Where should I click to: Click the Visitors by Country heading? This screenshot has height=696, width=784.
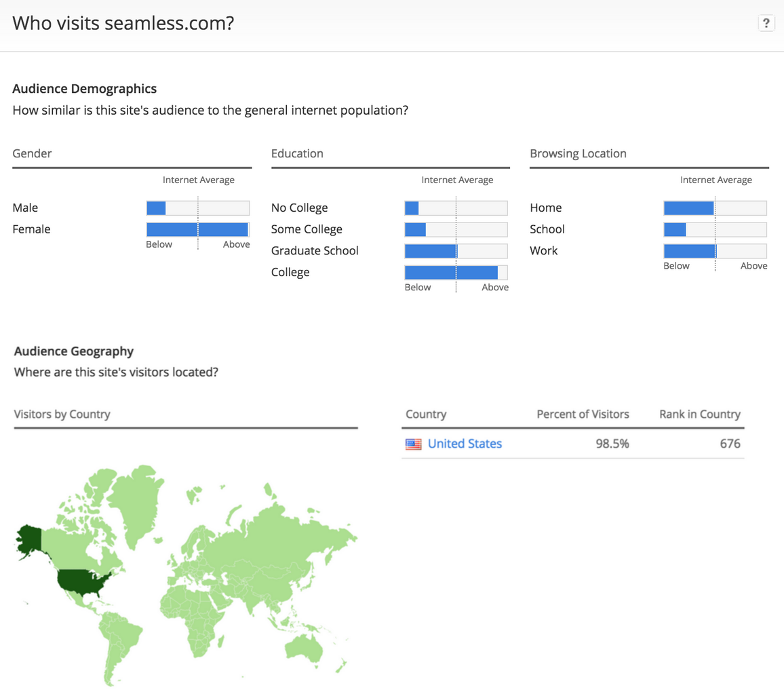click(x=62, y=414)
